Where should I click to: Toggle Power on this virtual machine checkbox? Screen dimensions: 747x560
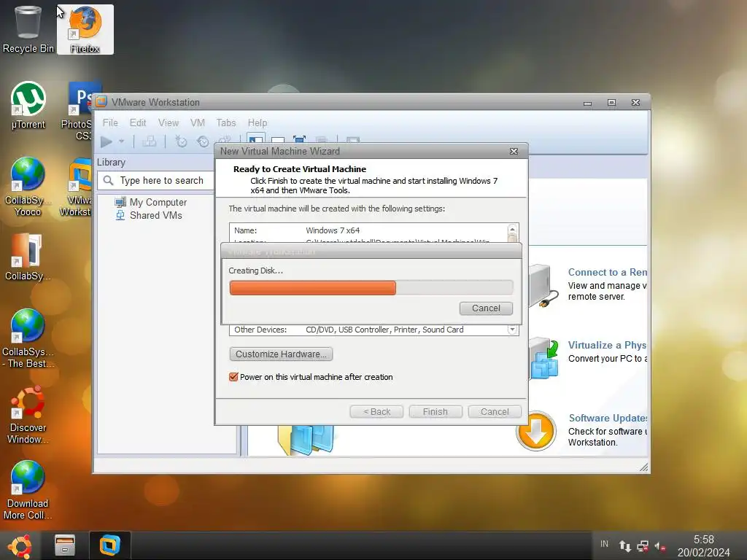[x=233, y=377]
